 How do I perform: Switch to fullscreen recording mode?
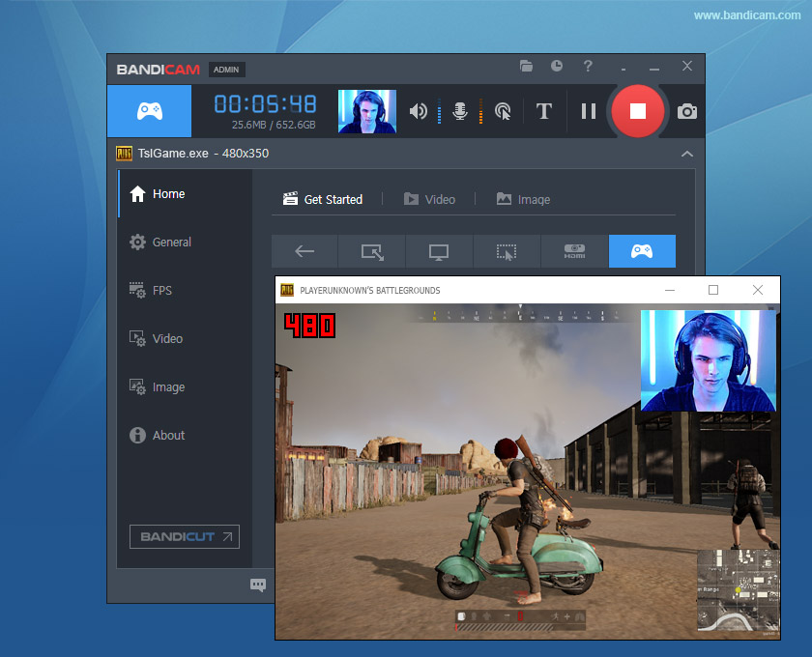coord(439,251)
